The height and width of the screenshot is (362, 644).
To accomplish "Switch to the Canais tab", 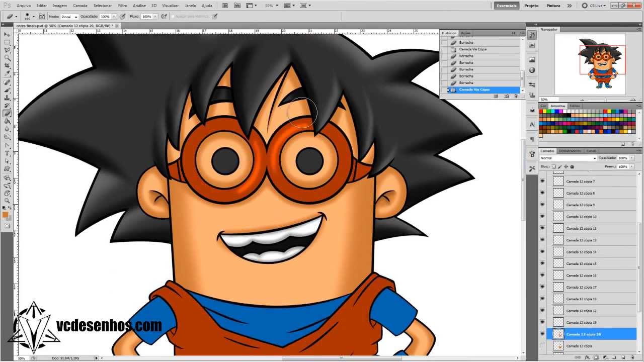I will point(592,151).
